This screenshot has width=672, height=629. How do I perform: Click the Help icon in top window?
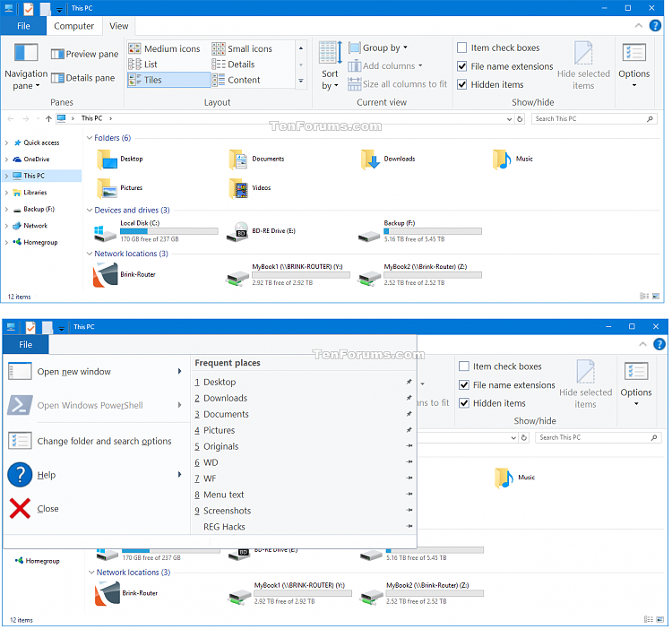(655, 26)
